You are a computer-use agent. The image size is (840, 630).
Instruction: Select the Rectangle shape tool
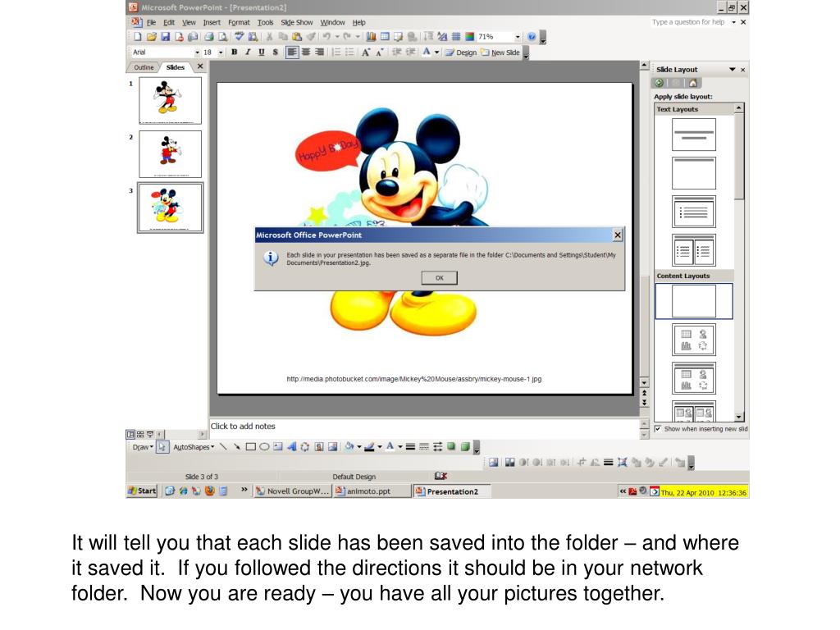pyautogui.click(x=250, y=447)
